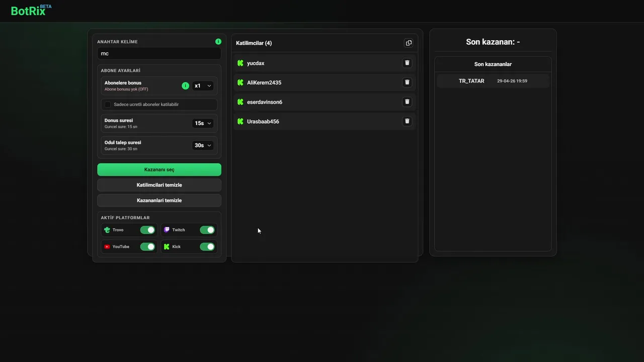Click participant name yucdax
Viewport: 644px width, 362px height.
256,63
